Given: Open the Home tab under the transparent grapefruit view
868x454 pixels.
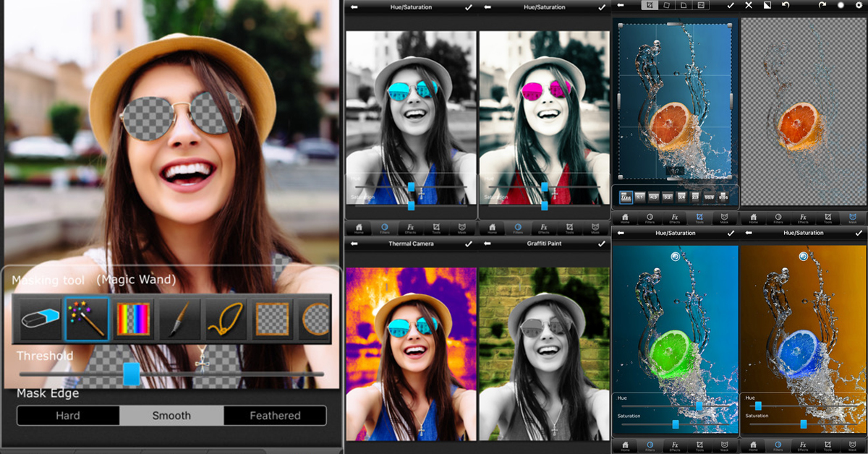Looking at the screenshot, I should pyautogui.click(x=754, y=217).
